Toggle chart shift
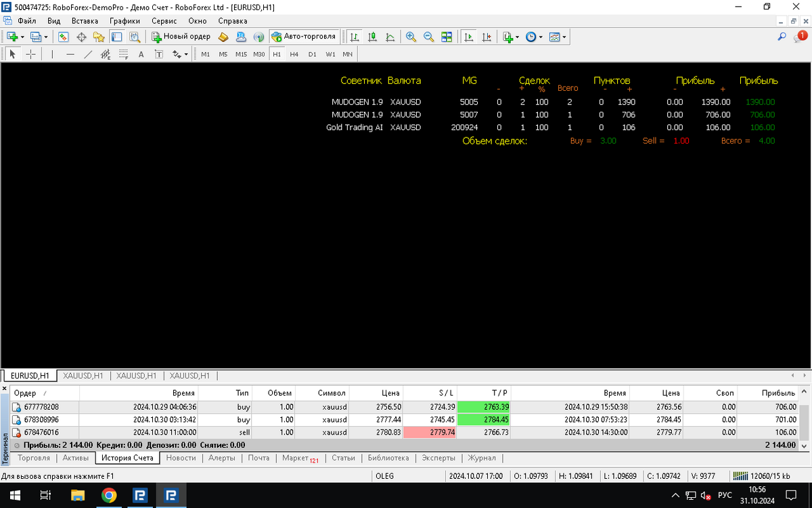This screenshot has width=812, height=508. point(485,37)
